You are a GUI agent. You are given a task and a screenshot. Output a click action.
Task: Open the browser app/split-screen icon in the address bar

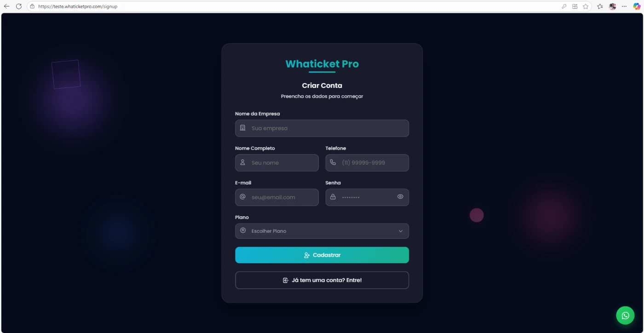click(x=575, y=6)
